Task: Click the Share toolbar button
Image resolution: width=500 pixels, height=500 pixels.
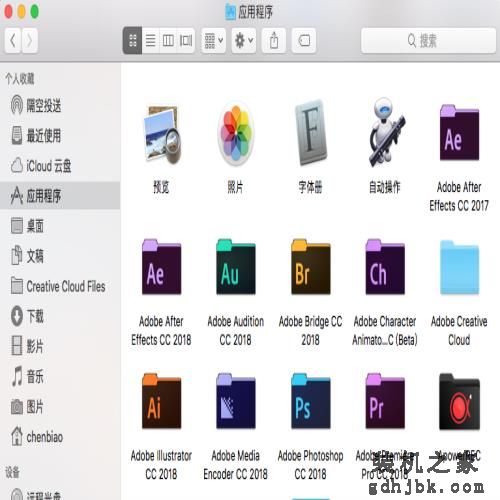Action: 274,41
